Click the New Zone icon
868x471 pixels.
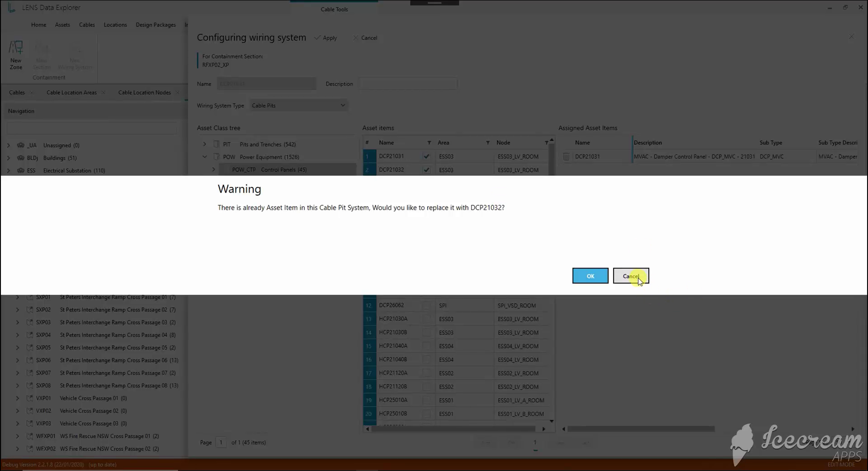tap(16, 47)
